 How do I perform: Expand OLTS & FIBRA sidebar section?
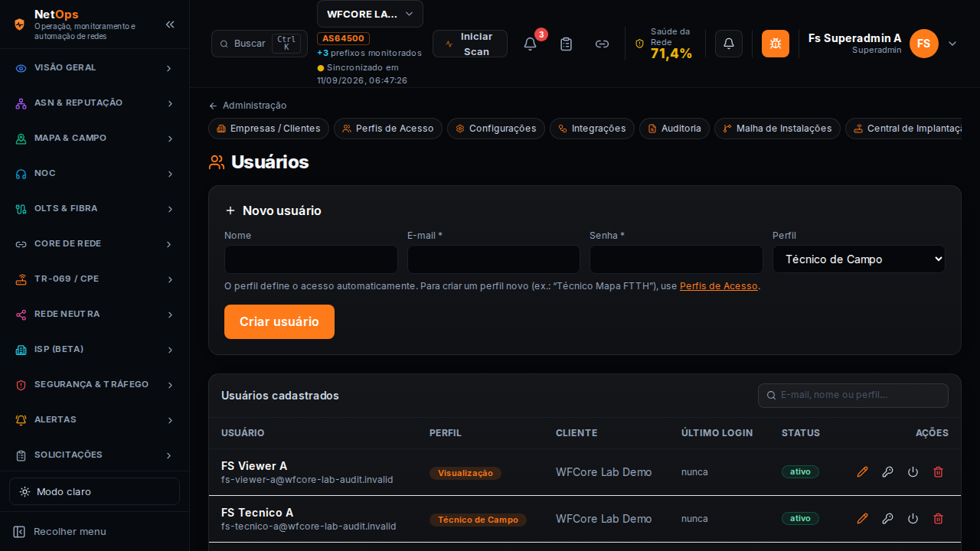click(x=94, y=209)
